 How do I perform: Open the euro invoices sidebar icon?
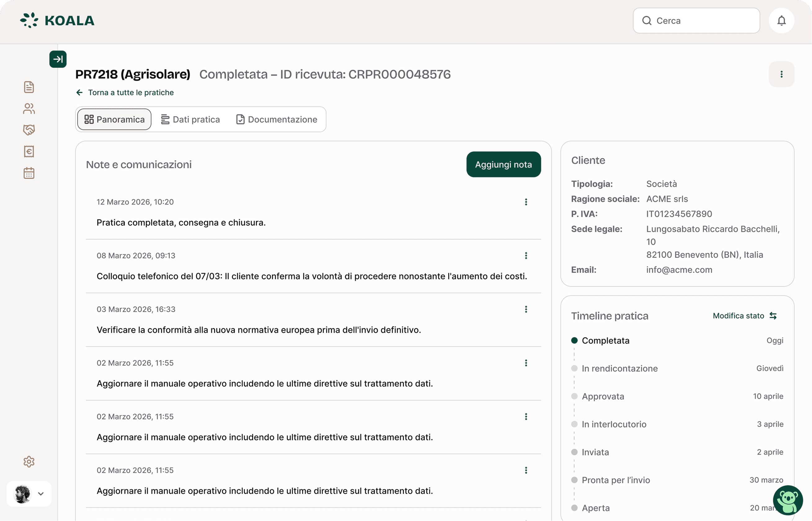coord(29,152)
